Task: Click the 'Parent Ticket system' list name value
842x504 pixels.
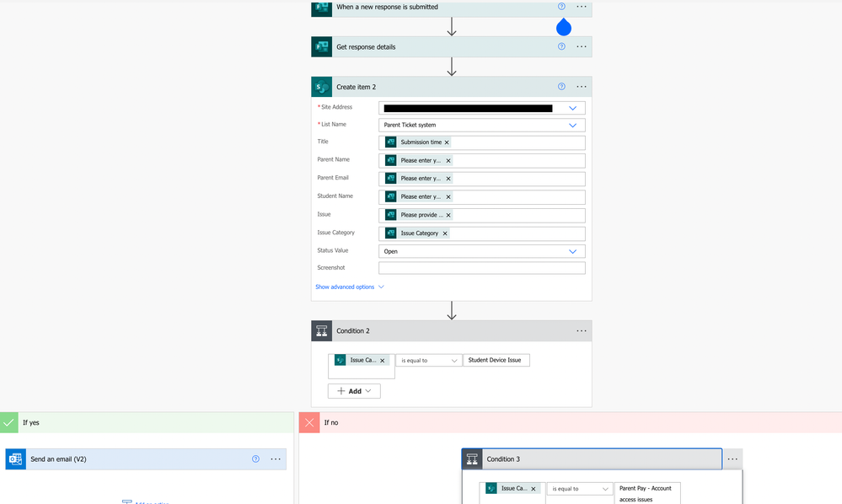Action: coord(410,125)
